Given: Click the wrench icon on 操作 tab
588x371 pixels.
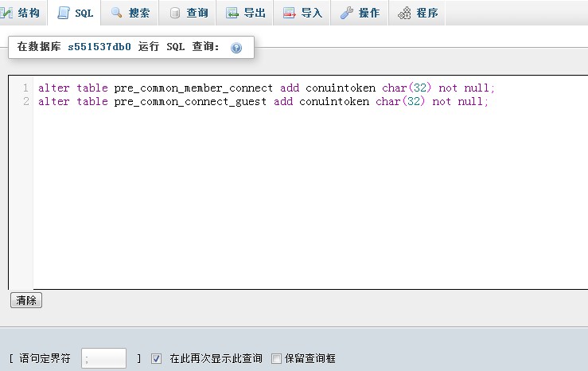Looking at the screenshot, I should click(346, 13).
